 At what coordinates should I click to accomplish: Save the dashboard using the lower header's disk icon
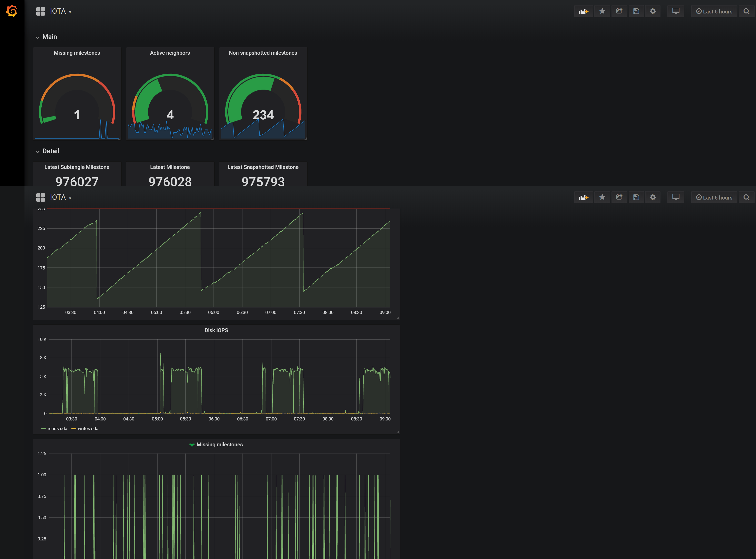(636, 197)
